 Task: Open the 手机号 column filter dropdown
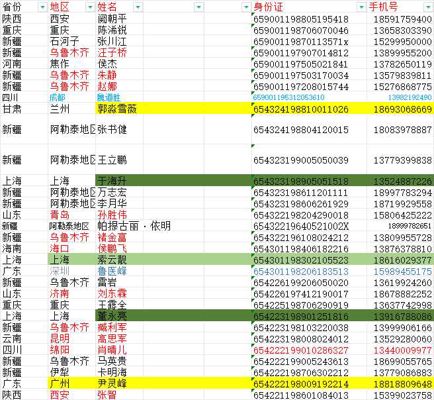[428, 7]
